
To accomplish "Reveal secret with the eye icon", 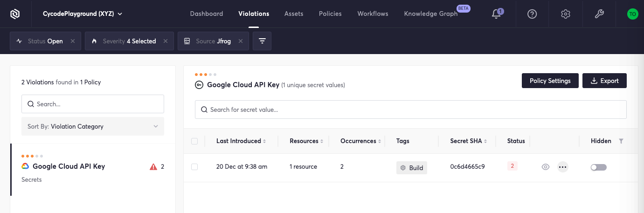I will [x=546, y=167].
